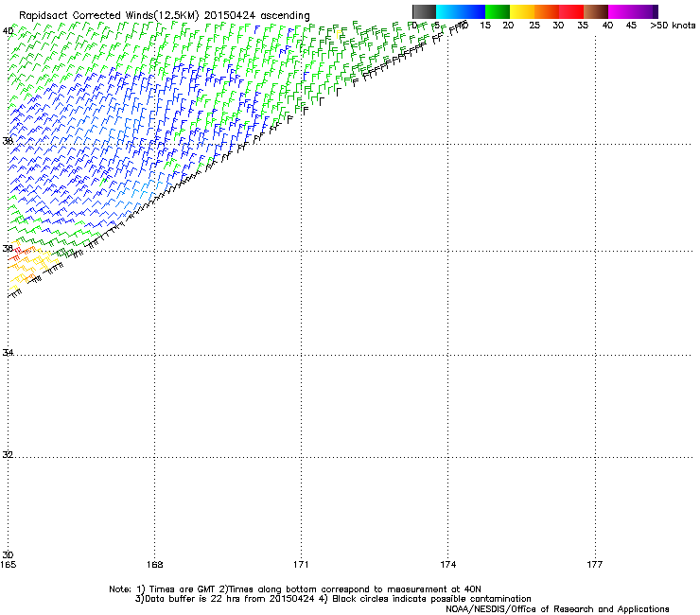Click the chart title 'Rapidscat Corrected Winds(12.5KM)'
700x615 pixels.
click(109, 16)
